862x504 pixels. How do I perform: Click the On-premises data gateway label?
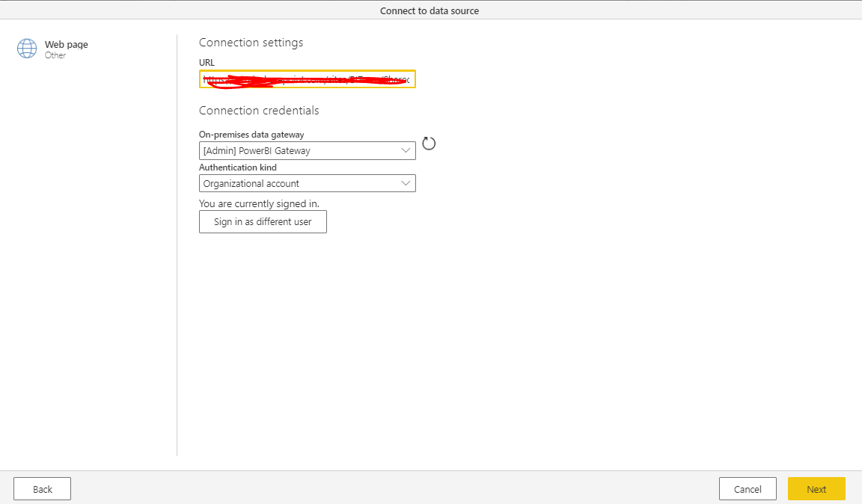[x=251, y=134]
